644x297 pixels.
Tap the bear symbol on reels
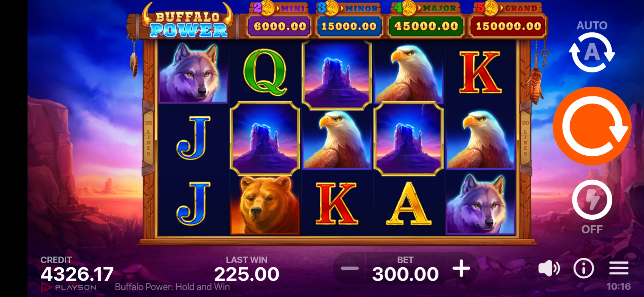coord(265,205)
